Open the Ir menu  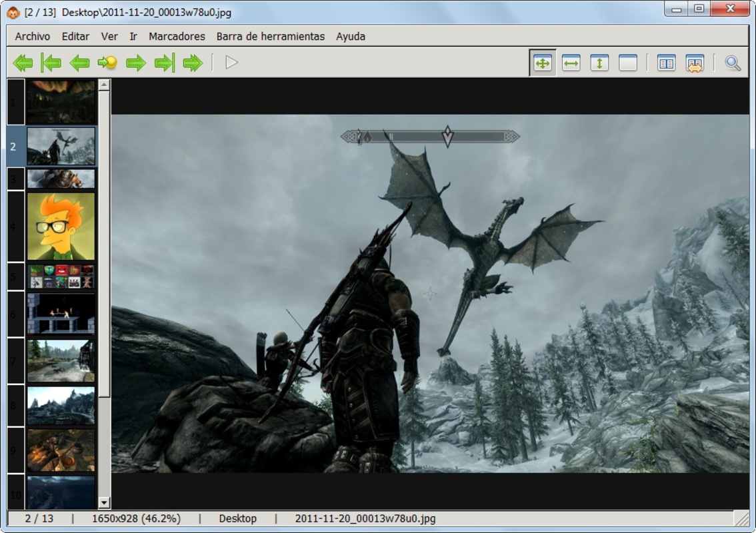pyautogui.click(x=133, y=37)
